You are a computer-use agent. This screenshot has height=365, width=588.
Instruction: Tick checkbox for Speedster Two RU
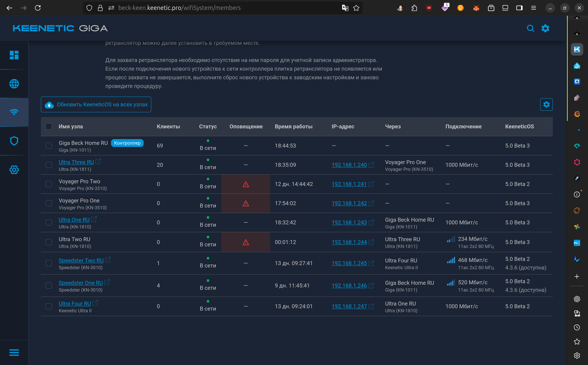click(49, 263)
